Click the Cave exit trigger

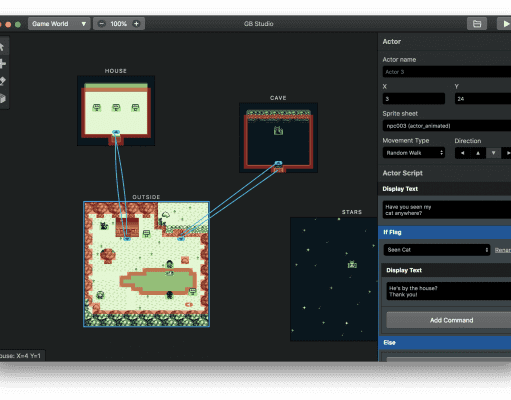pos(278,163)
